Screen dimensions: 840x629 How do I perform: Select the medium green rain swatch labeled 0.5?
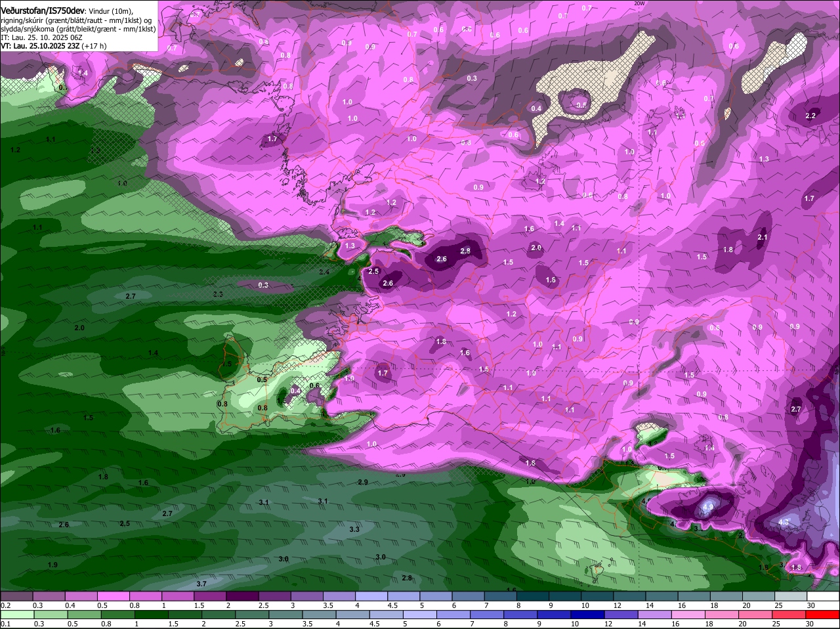pos(84,615)
